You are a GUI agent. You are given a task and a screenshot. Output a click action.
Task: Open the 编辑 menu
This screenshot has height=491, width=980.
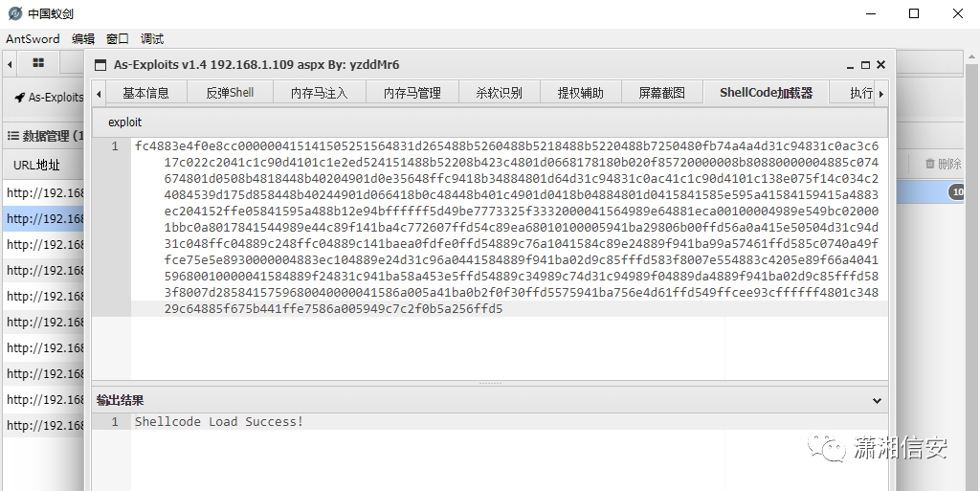[x=83, y=38]
